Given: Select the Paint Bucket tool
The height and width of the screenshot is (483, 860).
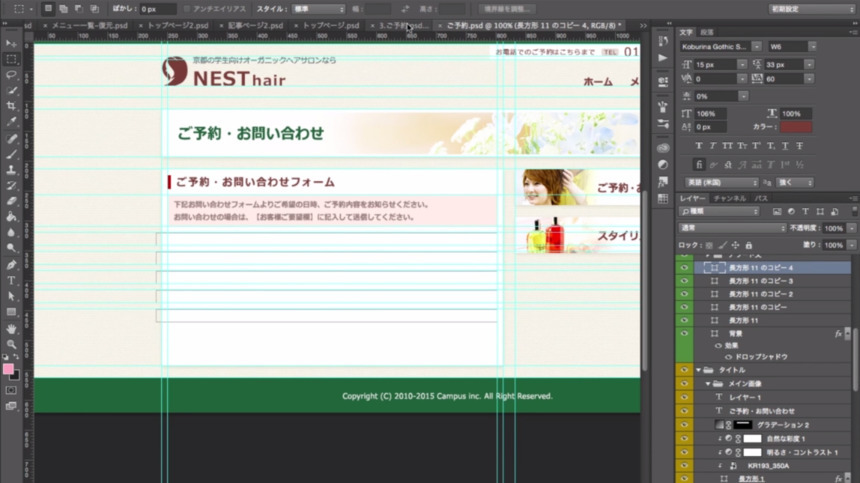Looking at the screenshot, I should pyautogui.click(x=11, y=217).
